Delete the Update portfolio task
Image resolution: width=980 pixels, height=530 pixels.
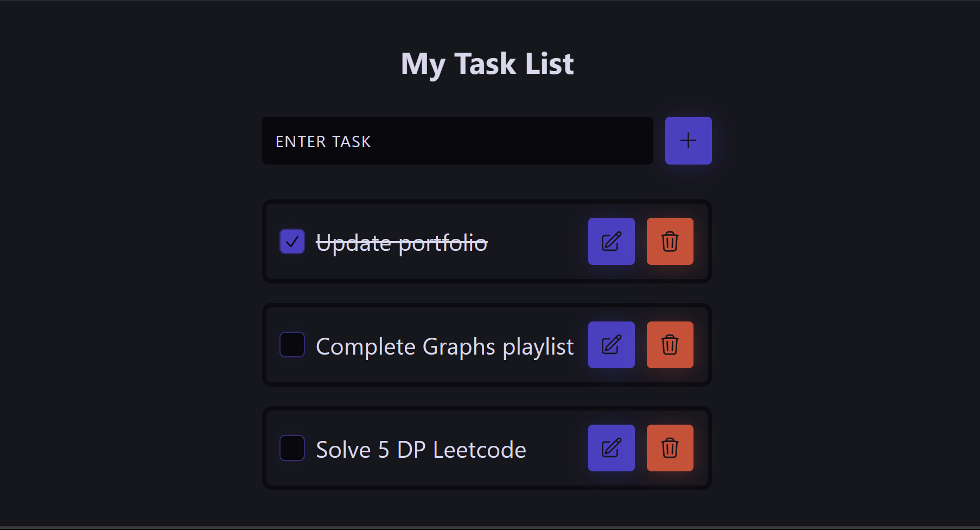670,242
